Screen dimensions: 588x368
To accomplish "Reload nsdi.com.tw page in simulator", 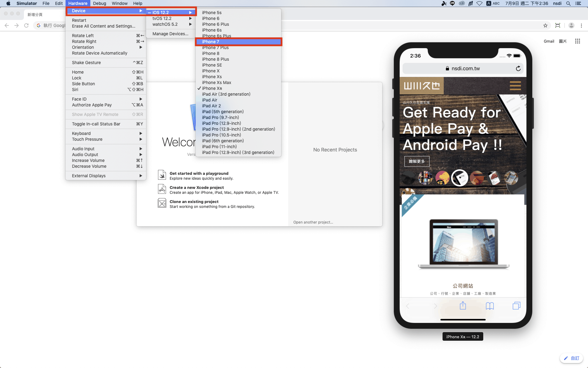I will (x=518, y=68).
